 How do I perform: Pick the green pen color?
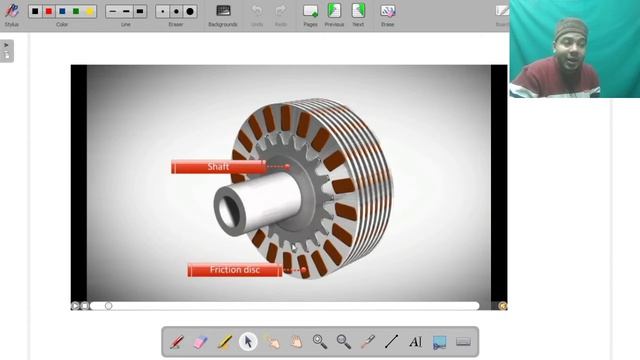(x=76, y=11)
